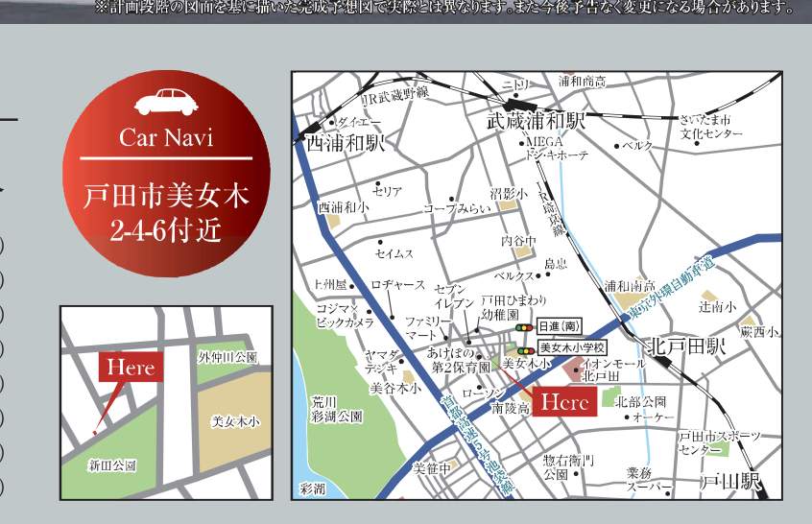This screenshot has height=524, width=812.
Task: Click the red Here marker on the large map
Action: (564, 403)
